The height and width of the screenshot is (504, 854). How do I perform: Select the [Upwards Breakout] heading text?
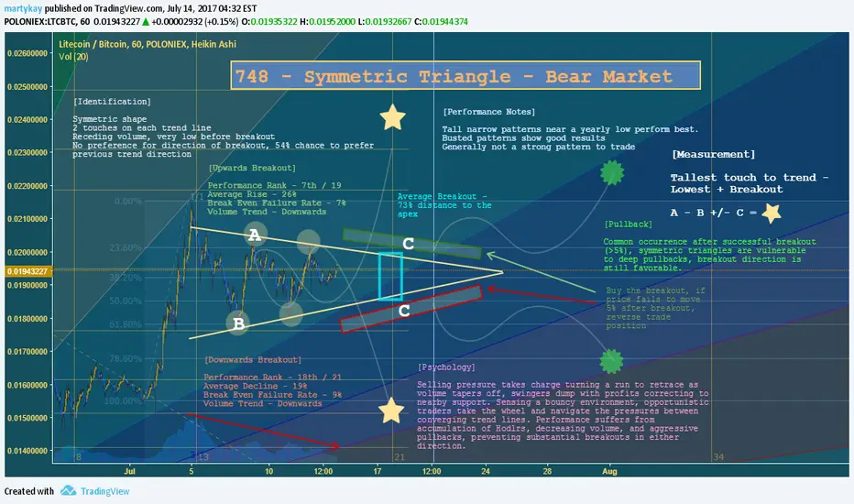(252, 168)
